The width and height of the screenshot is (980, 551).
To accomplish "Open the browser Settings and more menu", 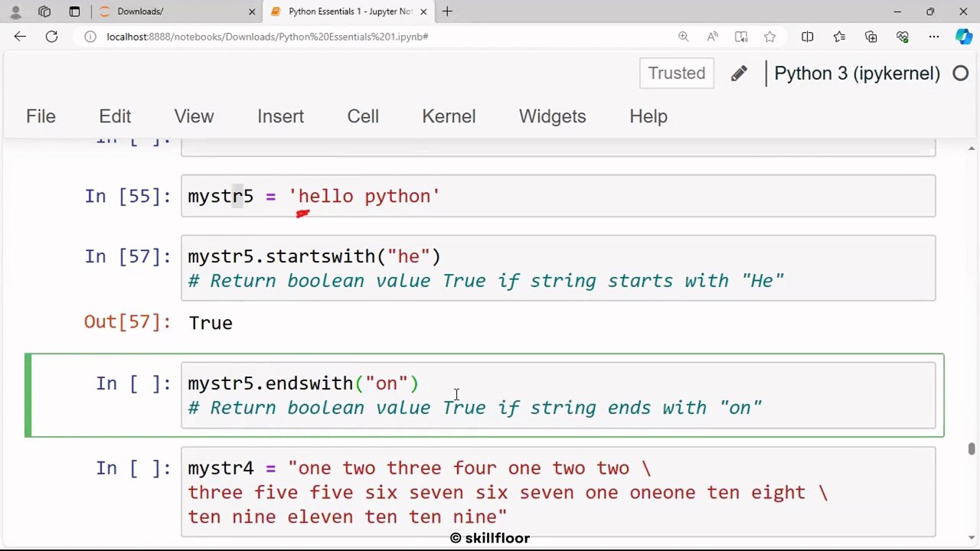I will tap(933, 36).
